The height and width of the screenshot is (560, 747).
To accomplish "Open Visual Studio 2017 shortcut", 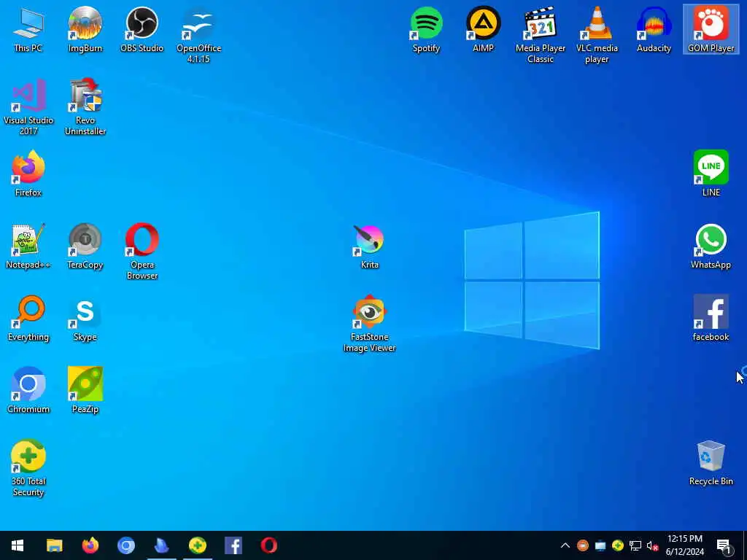I will pos(28,108).
